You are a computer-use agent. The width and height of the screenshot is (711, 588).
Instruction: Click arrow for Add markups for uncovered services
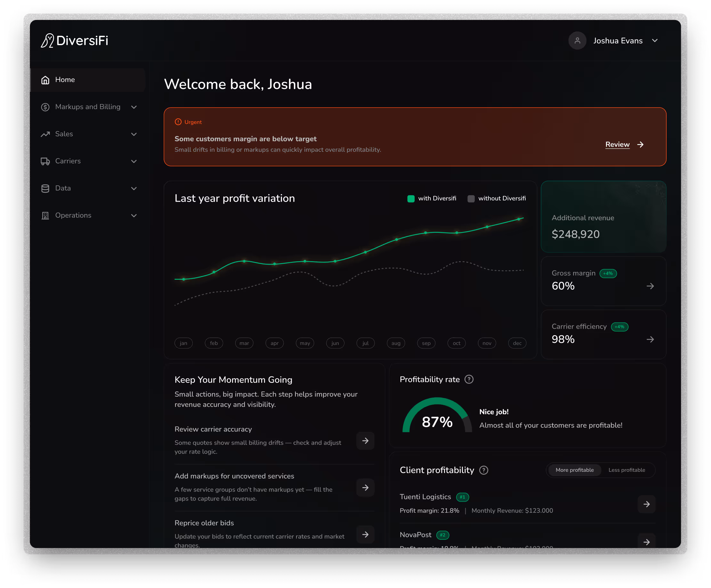pyautogui.click(x=365, y=487)
